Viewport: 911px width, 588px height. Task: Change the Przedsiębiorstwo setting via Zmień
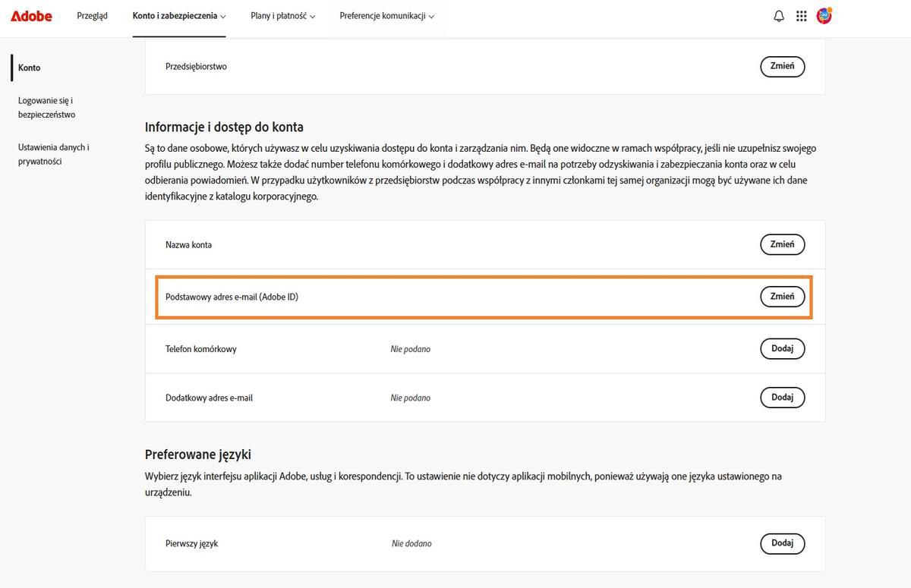(x=782, y=66)
